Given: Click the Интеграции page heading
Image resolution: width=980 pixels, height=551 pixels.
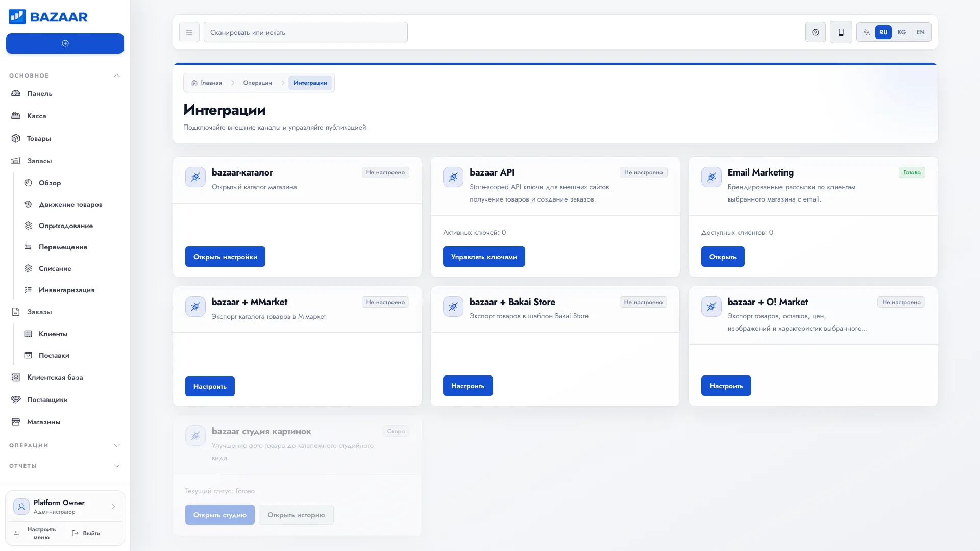Looking at the screenshot, I should click(x=225, y=110).
